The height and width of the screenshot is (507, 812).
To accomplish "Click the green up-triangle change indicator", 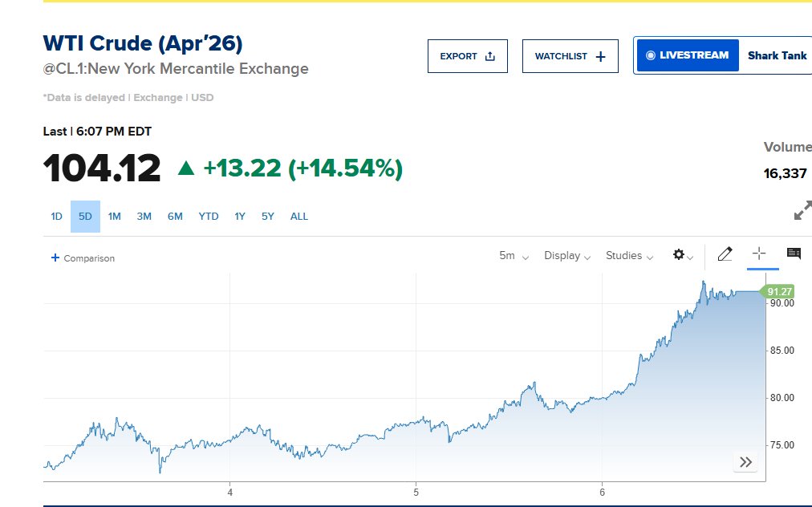I will 186,168.
